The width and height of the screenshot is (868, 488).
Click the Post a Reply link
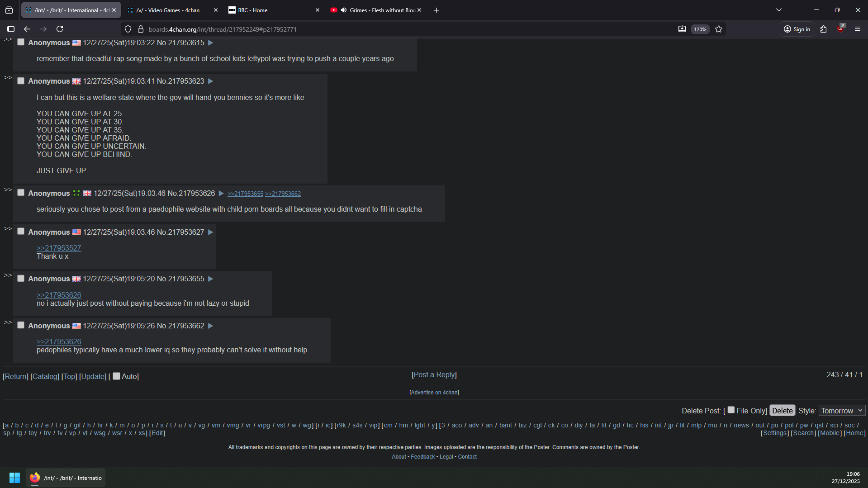[x=434, y=374]
